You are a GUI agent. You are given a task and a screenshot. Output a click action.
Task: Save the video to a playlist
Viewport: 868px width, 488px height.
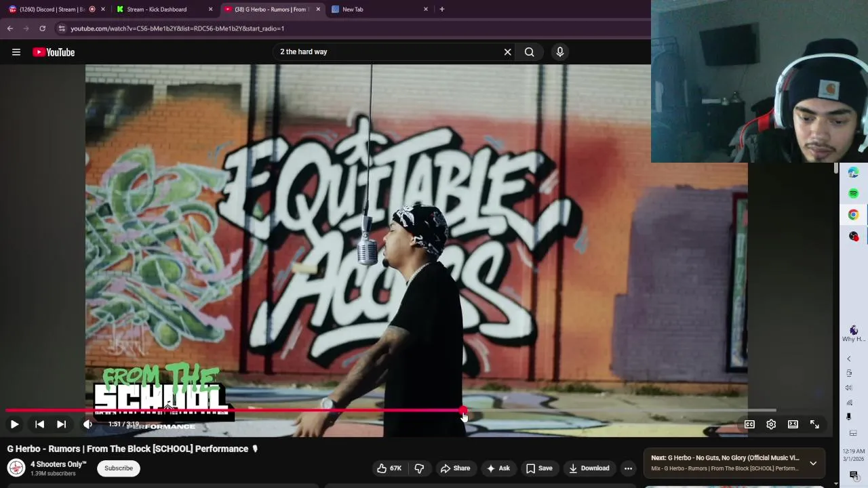point(539,468)
